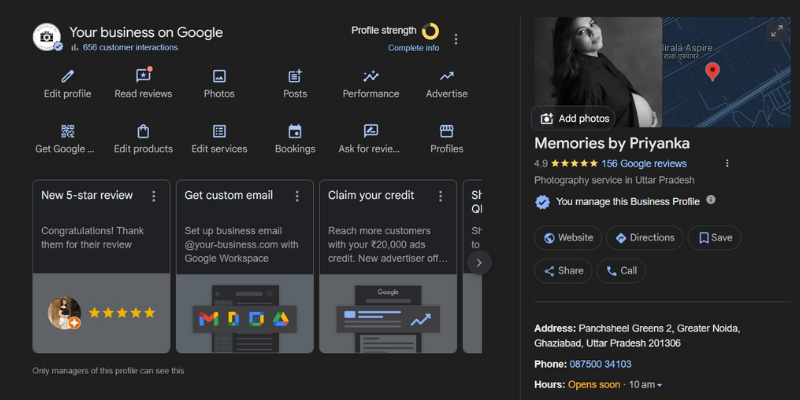Open the Advertise icon
This screenshot has height=400, width=800.
(x=447, y=76)
